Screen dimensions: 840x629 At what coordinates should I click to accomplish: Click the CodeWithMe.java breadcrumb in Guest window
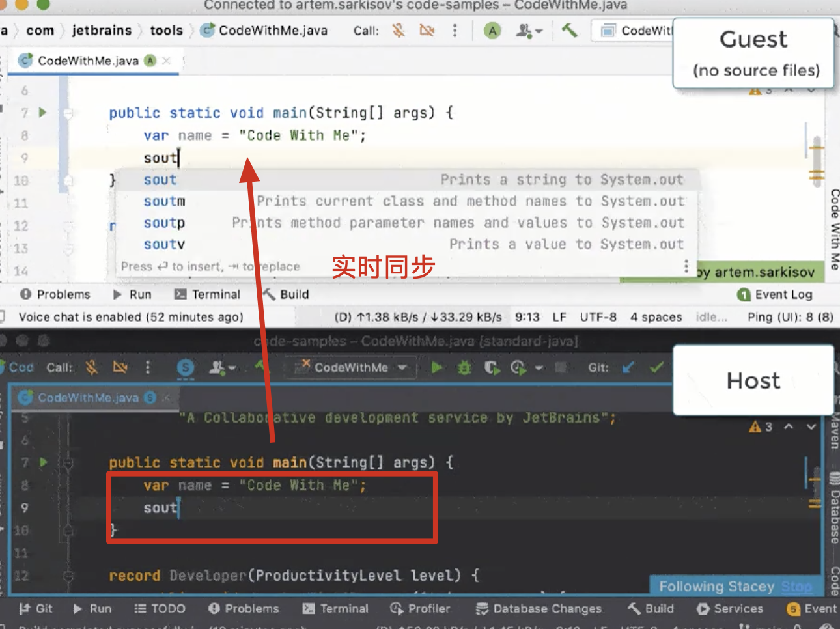(264, 30)
